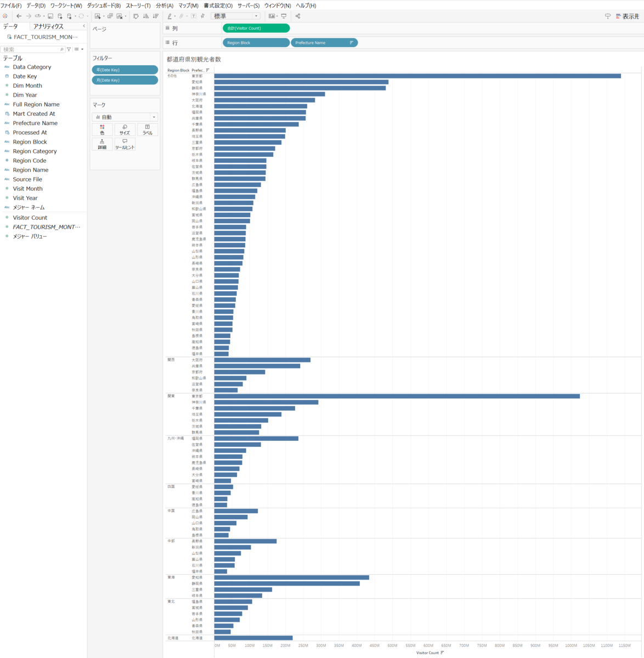Click the 詳細 (Detail) marks button
The width and height of the screenshot is (644, 658).
(x=102, y=144)
